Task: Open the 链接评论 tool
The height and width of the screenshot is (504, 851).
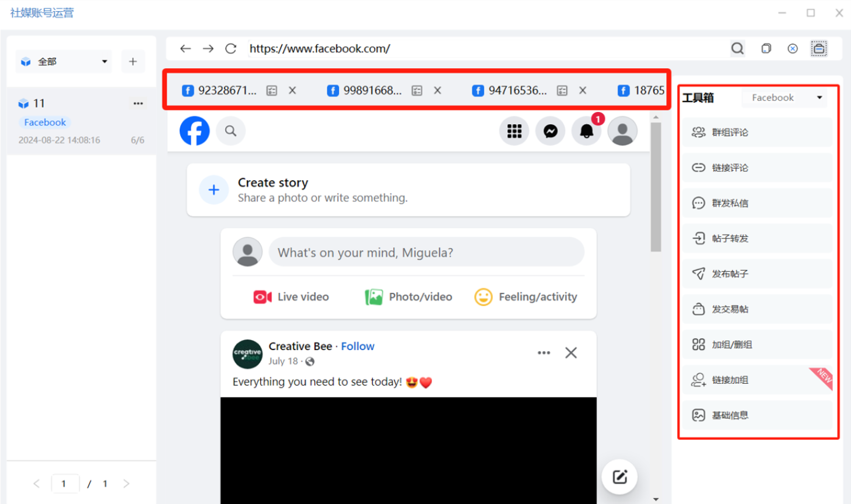Action: point(758,167)
